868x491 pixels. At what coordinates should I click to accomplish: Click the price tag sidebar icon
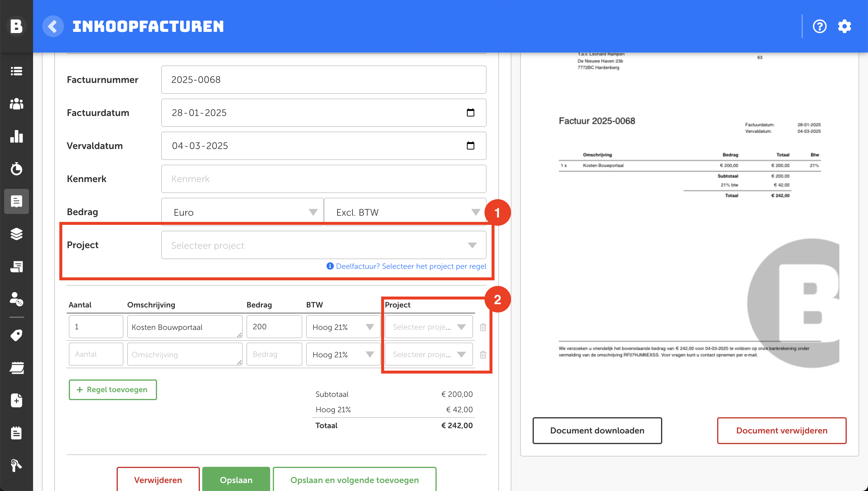tap(16, 335)
